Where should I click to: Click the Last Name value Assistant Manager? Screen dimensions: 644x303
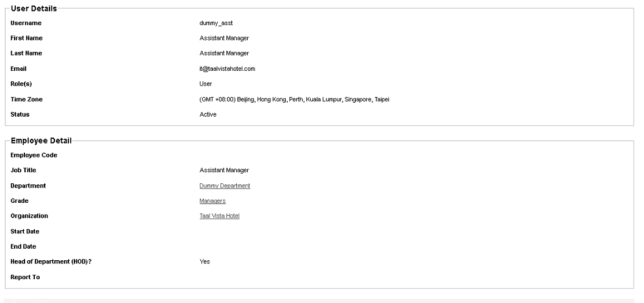coord(224,53)
